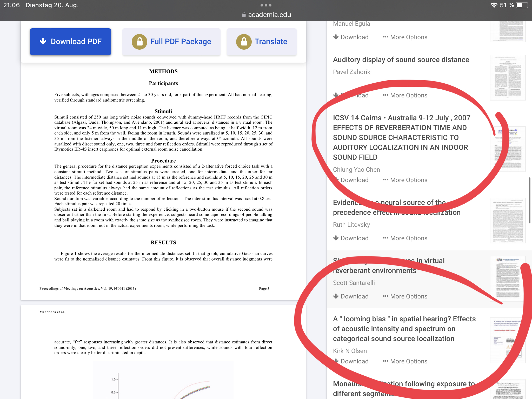Click the Download PDF button

(x=70, y=42)
